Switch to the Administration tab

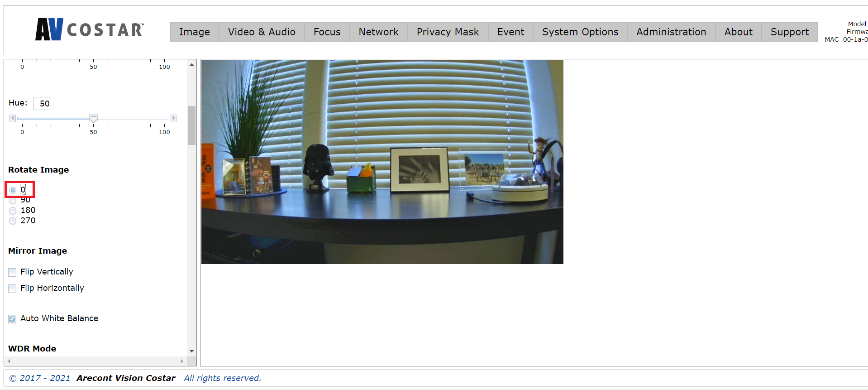click(x=671, y=32)
